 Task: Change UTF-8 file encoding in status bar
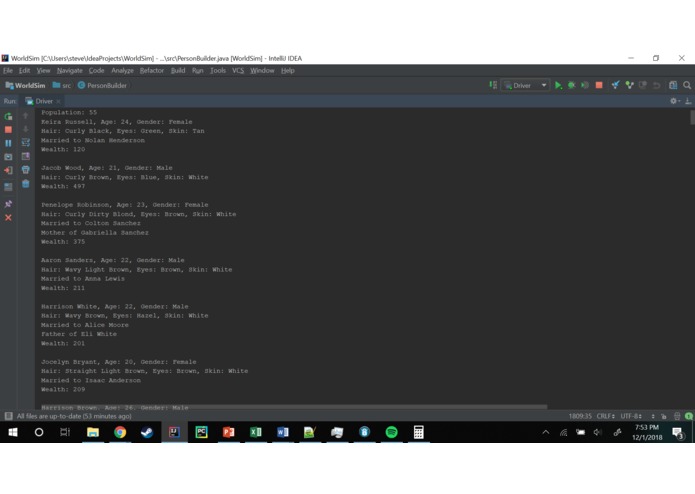click(631, 416)
